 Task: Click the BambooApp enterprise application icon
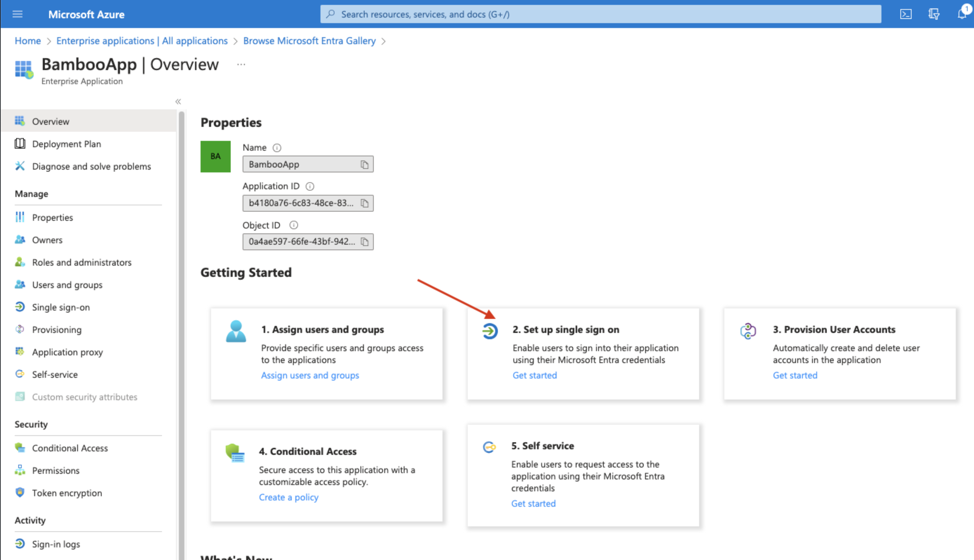coord(24,69)
